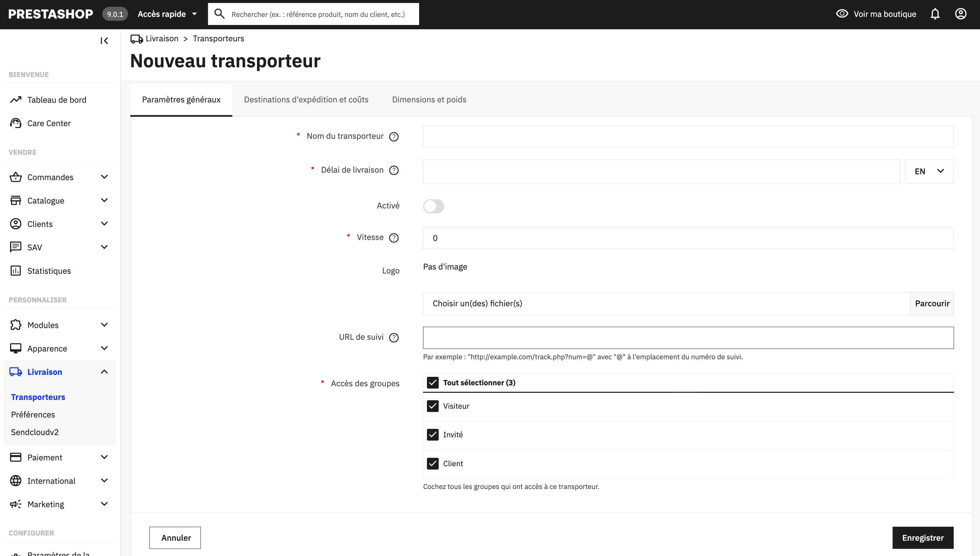Show help for Nom du transporteur
Image resolution: width=980 pixels, height=556 pixels.
click(394, 137)
